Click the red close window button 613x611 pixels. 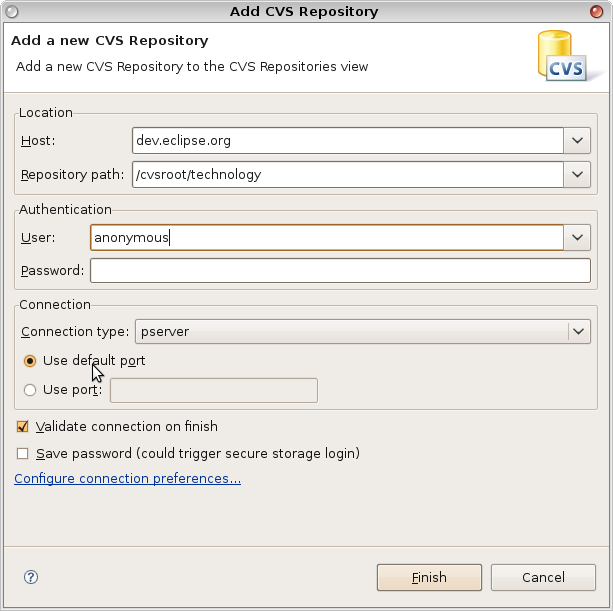pyautogui.click(x=596, y=11)
